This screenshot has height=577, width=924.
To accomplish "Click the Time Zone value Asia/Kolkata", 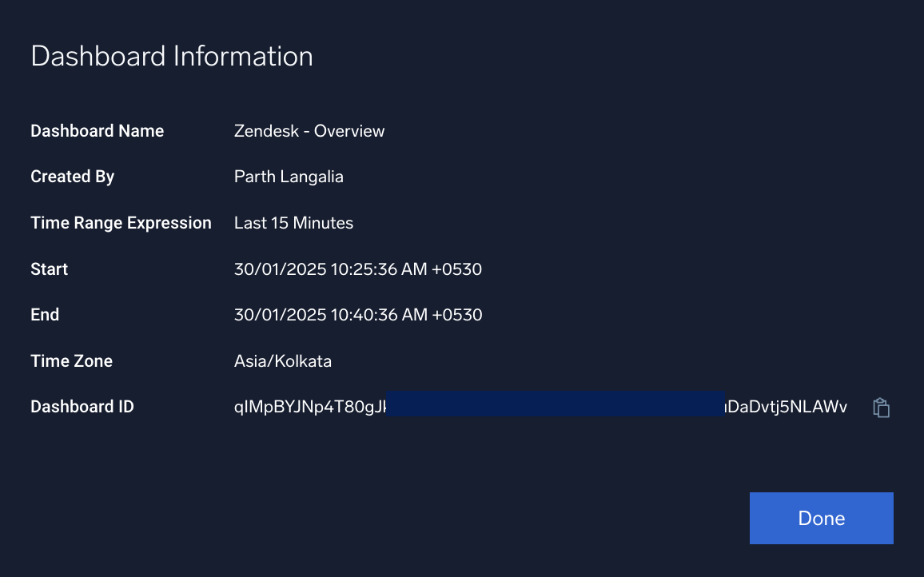I will pyautogui.click(x=283, y=360).
